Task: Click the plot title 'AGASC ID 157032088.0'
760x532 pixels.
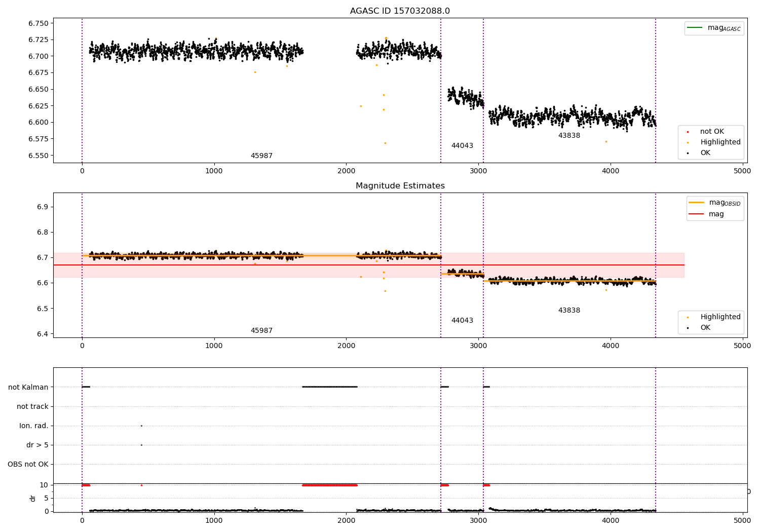Action: pyautogui.click(x=400, y=11)
